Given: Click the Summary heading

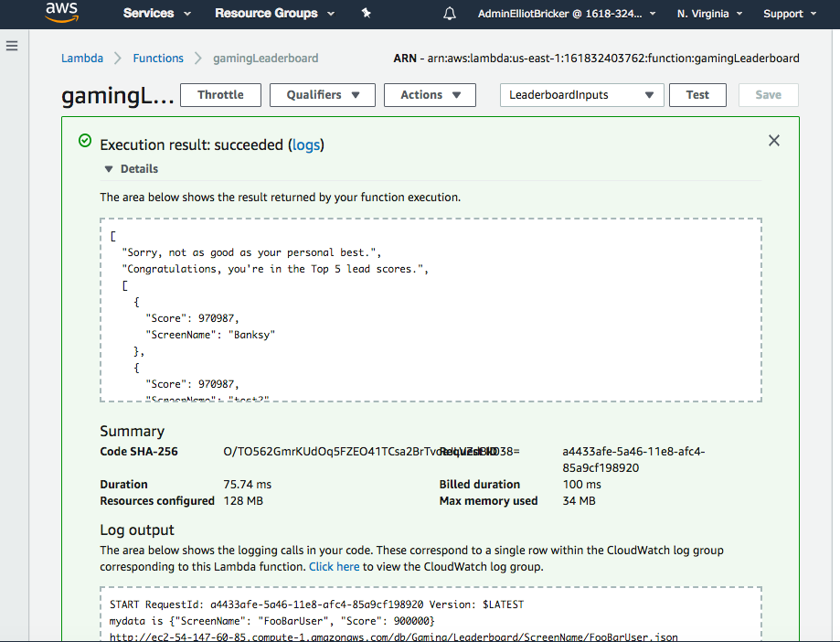Looking at the screenshot, I should point(133,432).
